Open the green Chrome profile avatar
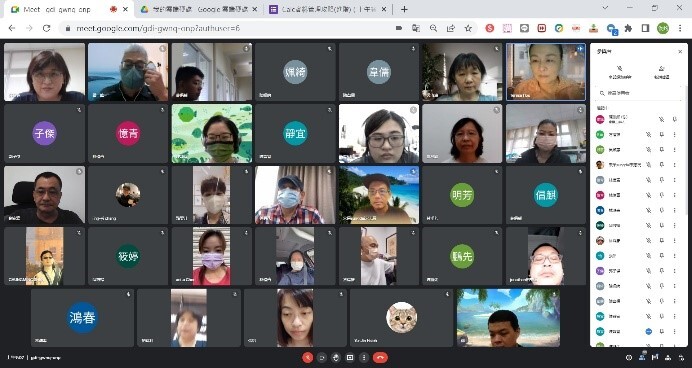 coord(663,28)
